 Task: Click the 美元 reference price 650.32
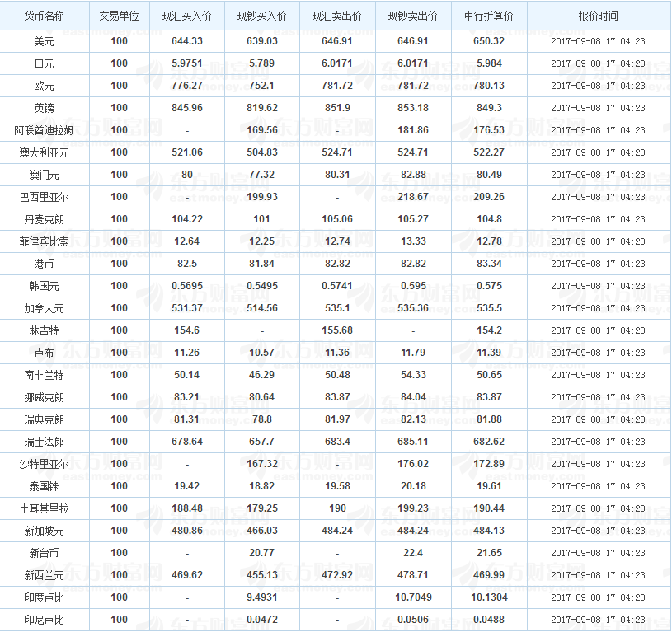tap(489, 41)
